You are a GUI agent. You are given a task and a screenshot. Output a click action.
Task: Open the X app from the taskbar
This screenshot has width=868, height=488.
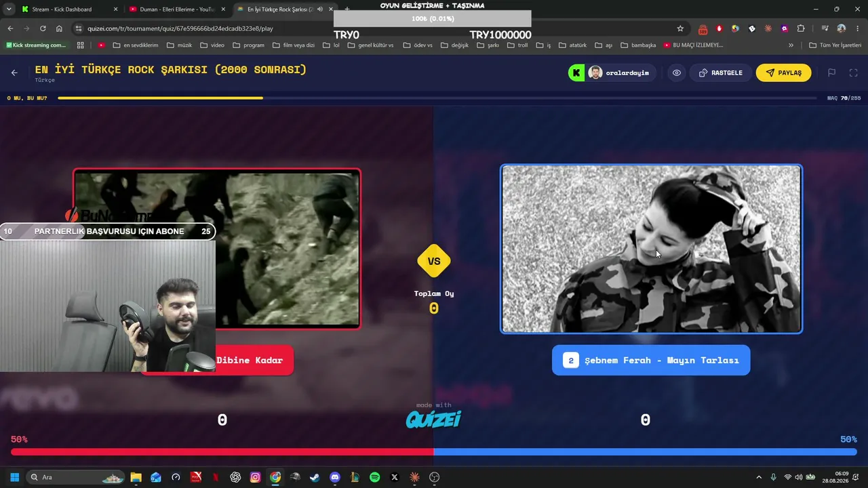[x=395, y=477]
